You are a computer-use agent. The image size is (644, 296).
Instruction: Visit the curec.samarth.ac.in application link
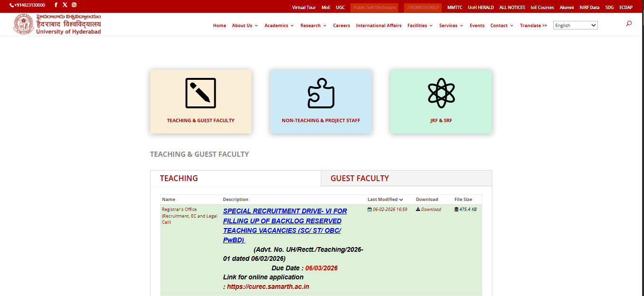[268, 286]
